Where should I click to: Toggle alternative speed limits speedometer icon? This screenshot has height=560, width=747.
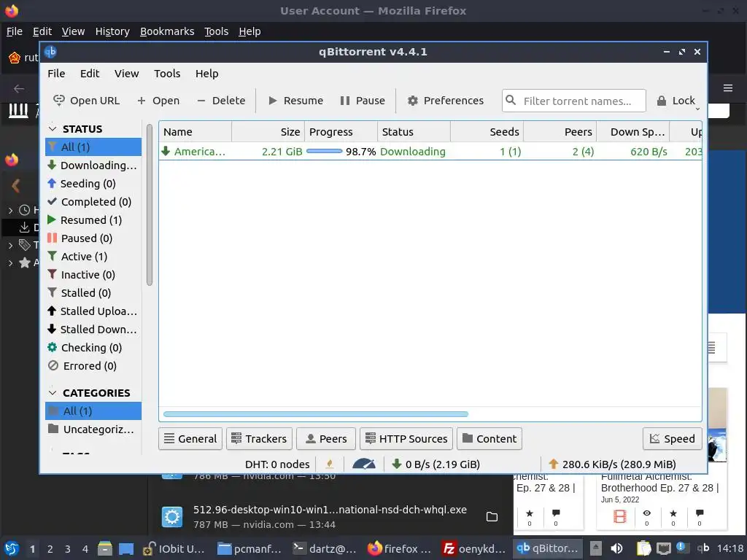(364, 464)
